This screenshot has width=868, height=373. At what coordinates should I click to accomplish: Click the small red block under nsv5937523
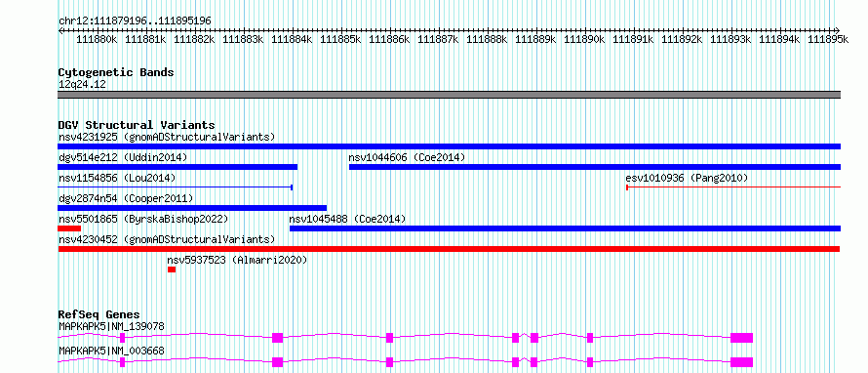(x=172, y=269)
